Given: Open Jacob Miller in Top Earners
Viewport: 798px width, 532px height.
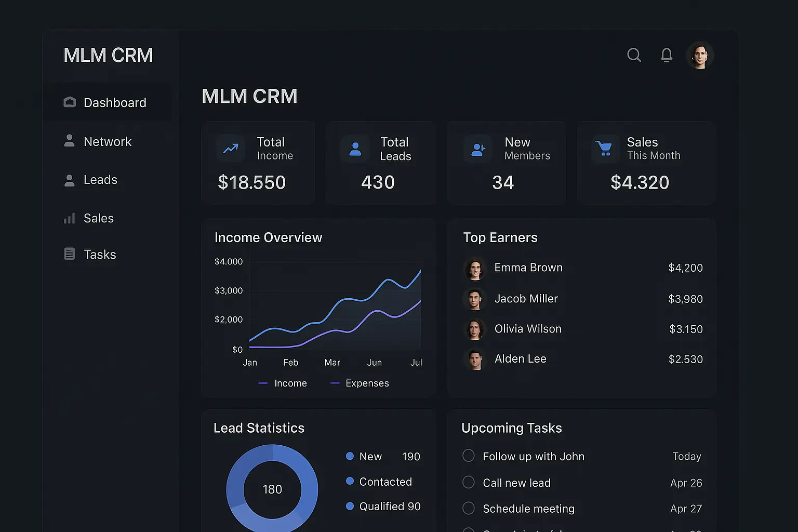Looking at the screenshot, I should pyautogui.click(x=582, y=299).
